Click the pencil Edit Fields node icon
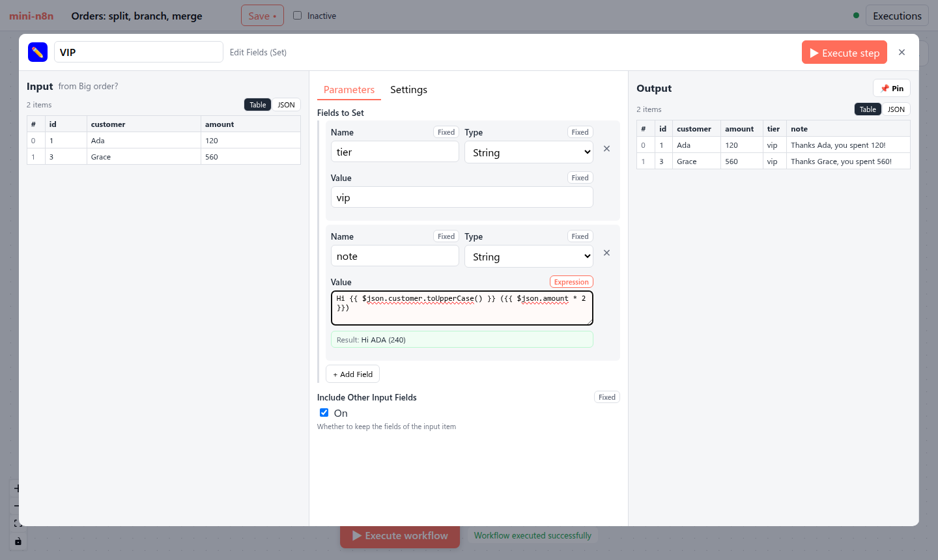This screenshot has height=560, width=938. click(38, 52)
